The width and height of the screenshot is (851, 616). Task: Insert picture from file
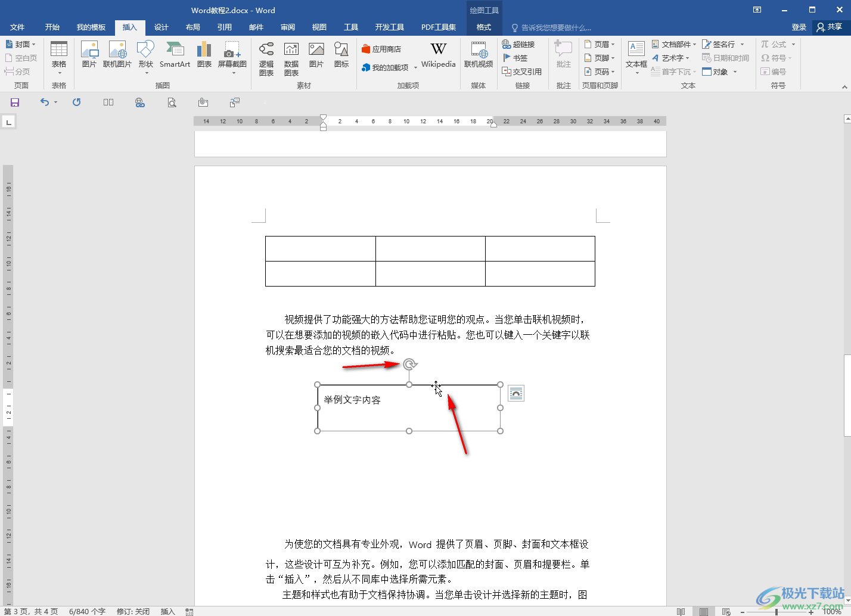pyautogui.click(x=89, y=55)
